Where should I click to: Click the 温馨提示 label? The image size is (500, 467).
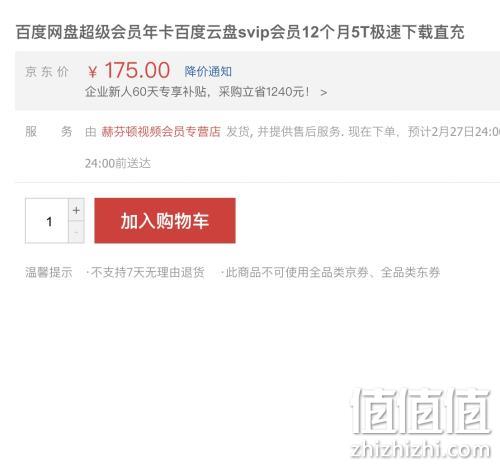click(49, 272)
